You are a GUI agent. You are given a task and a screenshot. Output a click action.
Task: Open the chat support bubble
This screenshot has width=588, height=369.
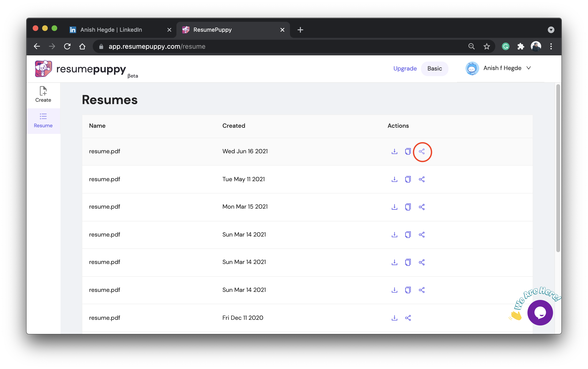(x=540, y=313)
